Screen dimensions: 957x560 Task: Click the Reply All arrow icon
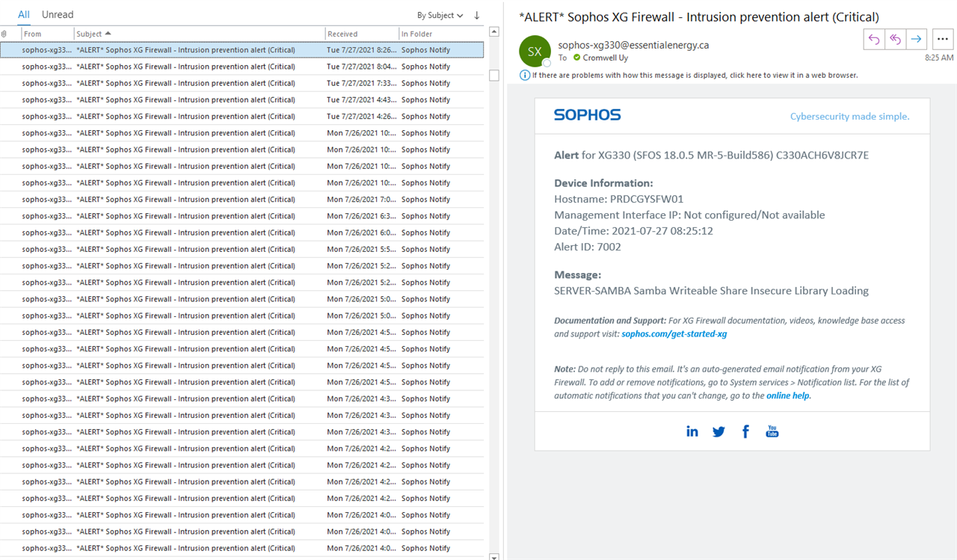pyautogui.click(x=895, y=39)
